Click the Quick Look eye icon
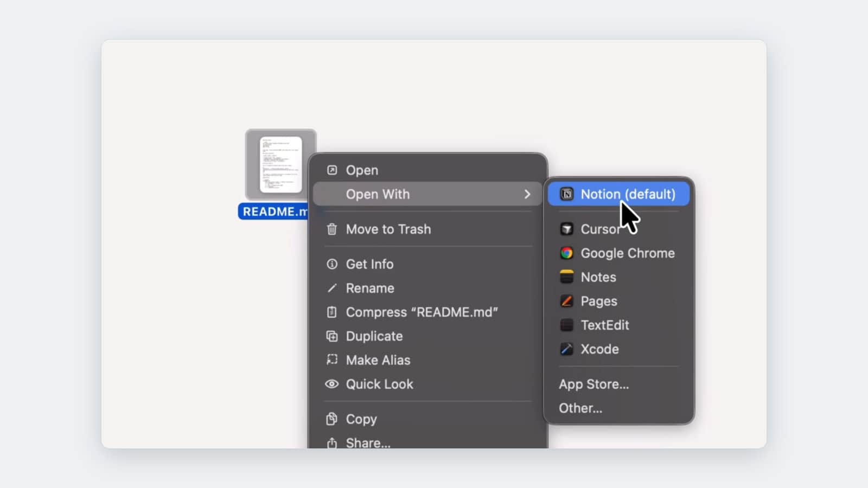Screen dimensions: 868x488 pos(332,384)
